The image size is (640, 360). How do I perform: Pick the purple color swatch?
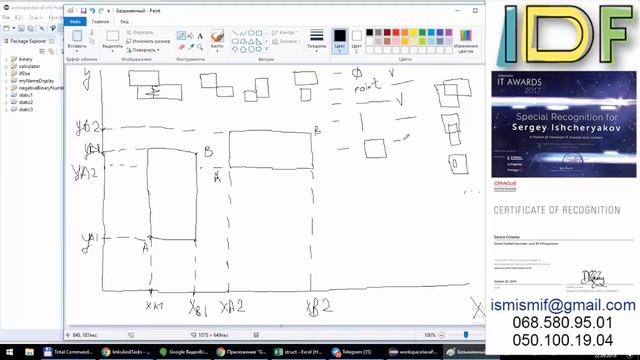[449, 33]
